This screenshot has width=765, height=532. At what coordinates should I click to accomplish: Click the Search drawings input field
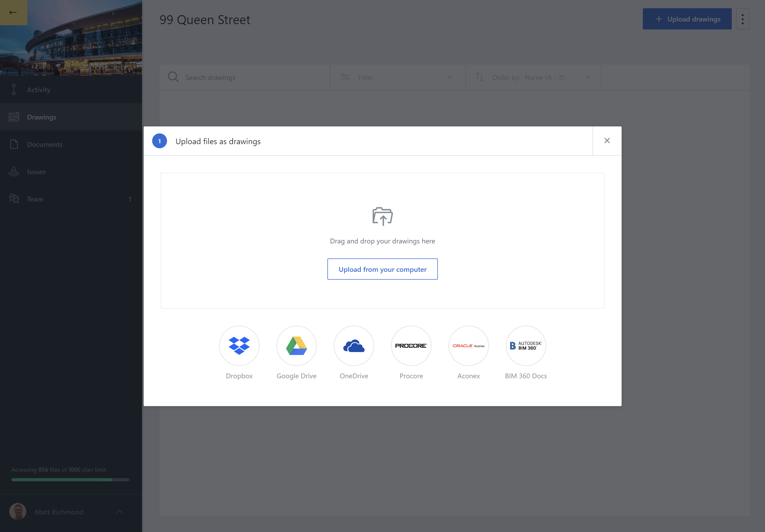coord(244,77)
